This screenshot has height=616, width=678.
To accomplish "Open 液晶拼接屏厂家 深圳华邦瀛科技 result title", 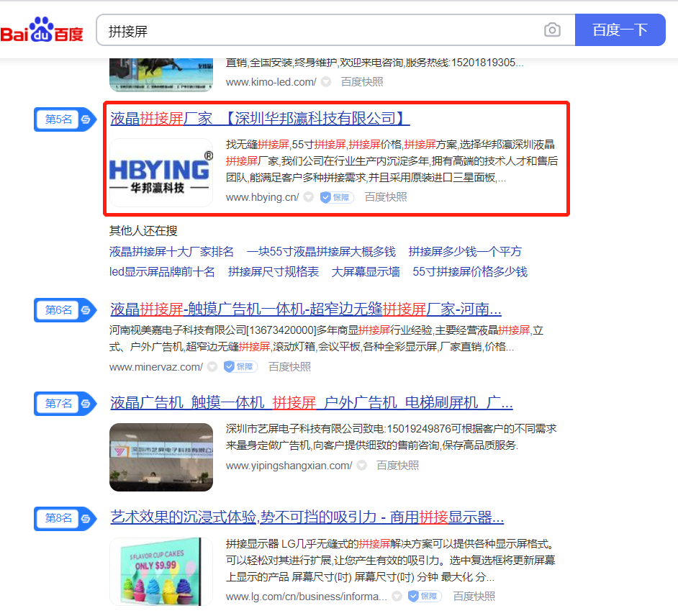I will click(x=259, y=118).
